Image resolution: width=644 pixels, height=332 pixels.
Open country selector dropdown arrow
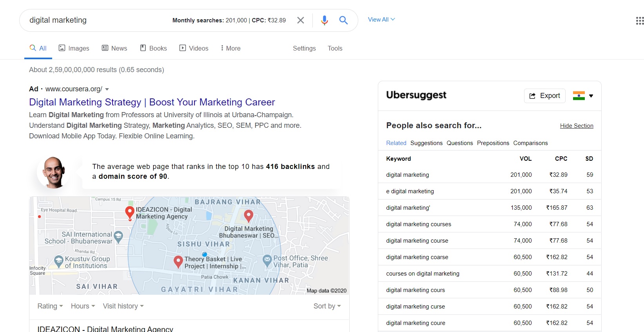tap(591, 96)
